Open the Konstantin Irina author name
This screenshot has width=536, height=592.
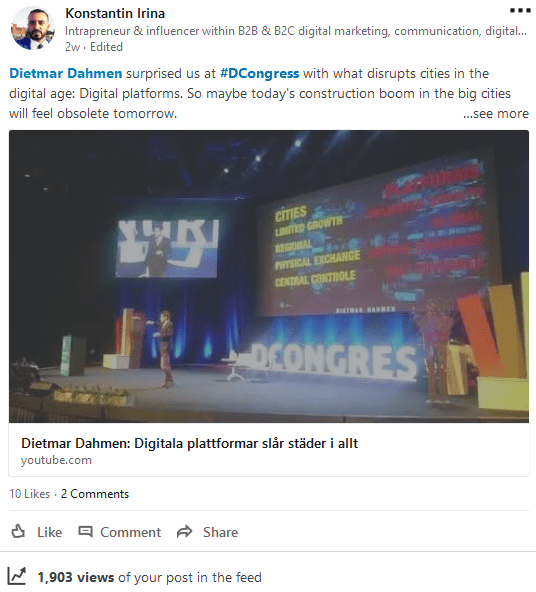(x=115, y=13)
